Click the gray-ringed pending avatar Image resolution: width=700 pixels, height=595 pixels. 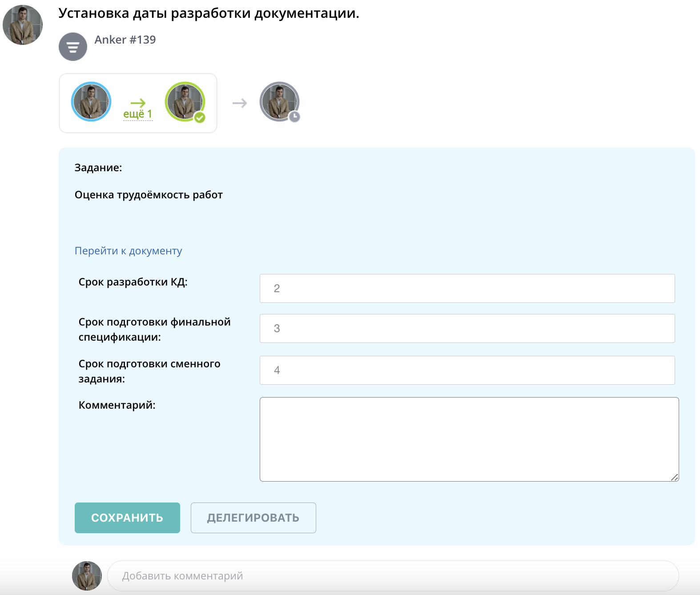tap(278, 101)
